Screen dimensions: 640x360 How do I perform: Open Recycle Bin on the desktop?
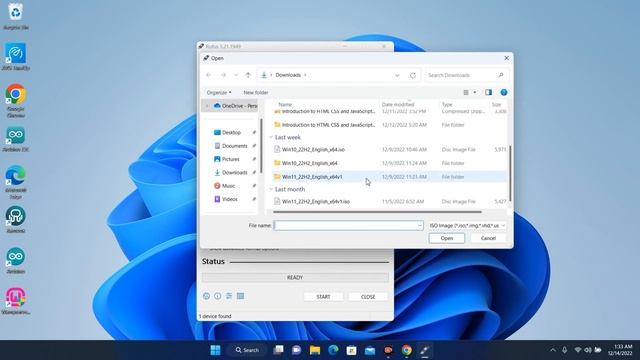16,16
